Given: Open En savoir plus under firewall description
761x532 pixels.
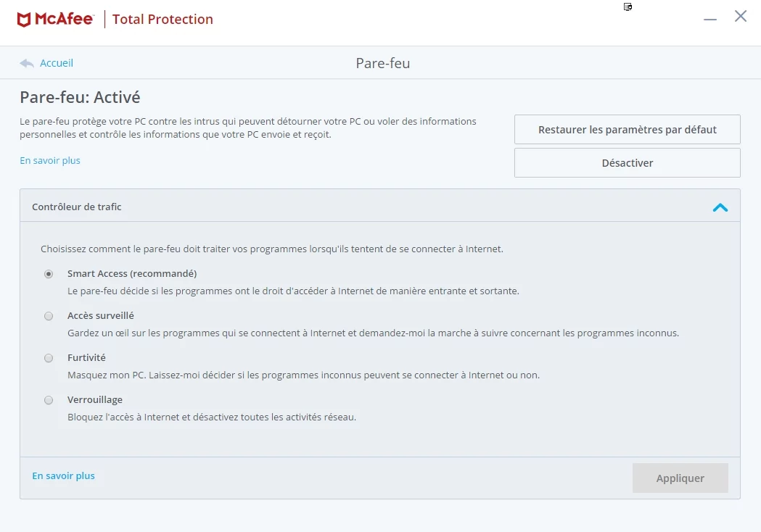Looking at the screenshot, I should (50, 160).
